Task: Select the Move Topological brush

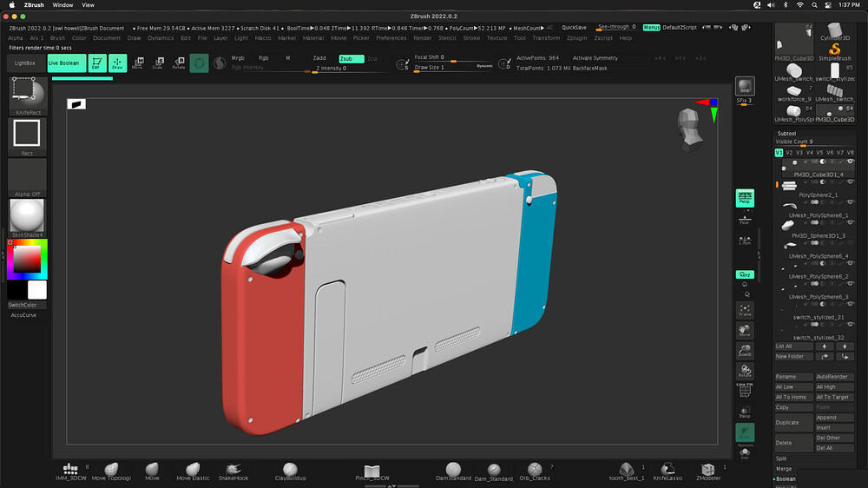Action: [111, 472]
